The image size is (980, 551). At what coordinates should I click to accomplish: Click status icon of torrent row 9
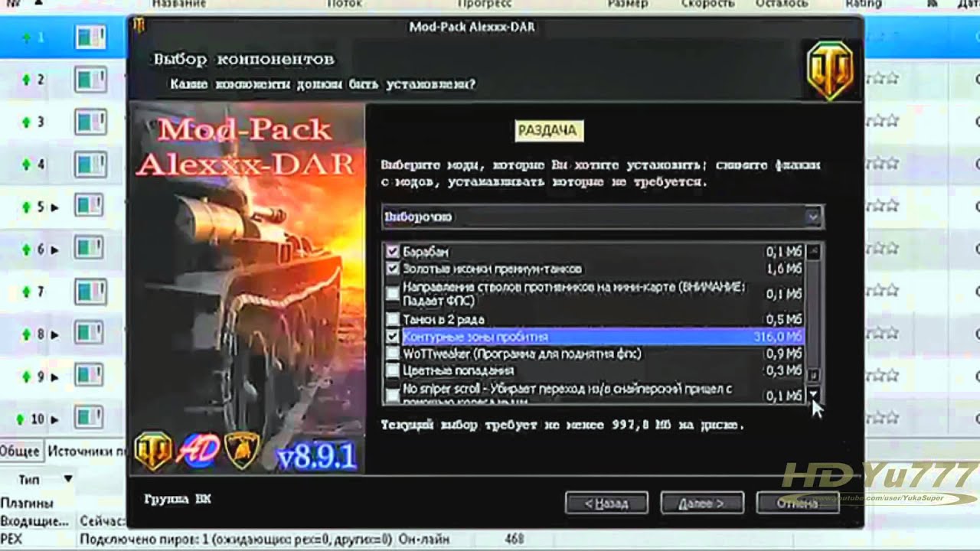coord(90,377)
